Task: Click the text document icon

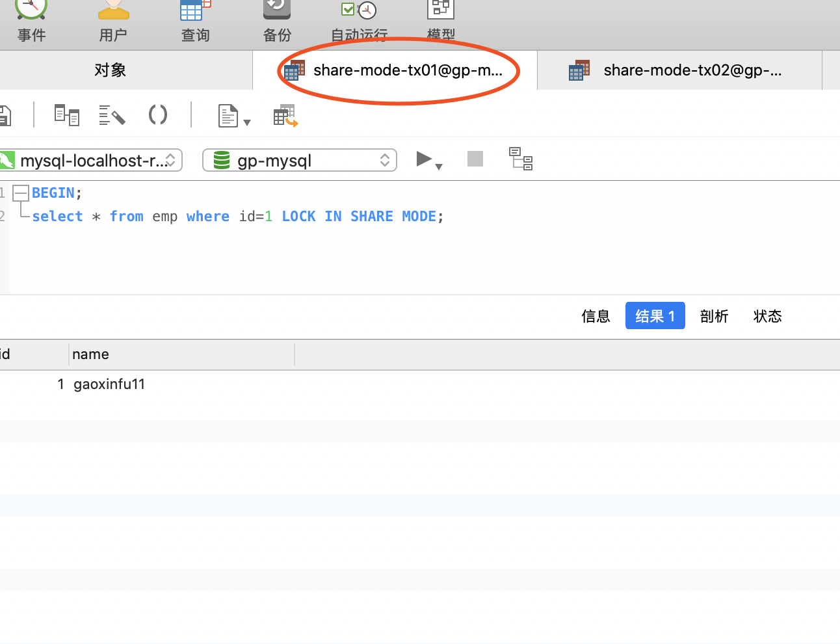Action: pos(228,116)
